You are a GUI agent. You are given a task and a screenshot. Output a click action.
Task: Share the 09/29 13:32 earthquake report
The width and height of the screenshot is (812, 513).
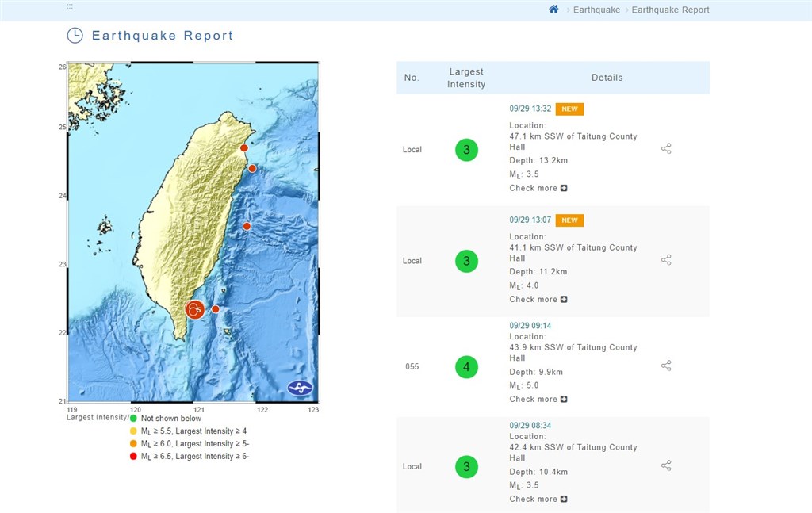coord(666,148)
